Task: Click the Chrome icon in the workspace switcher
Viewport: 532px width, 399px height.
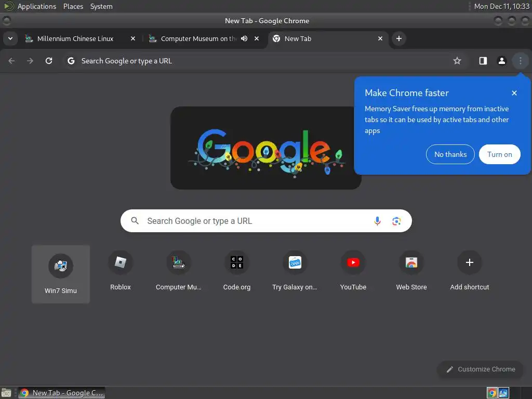Action: click(492, 393)
